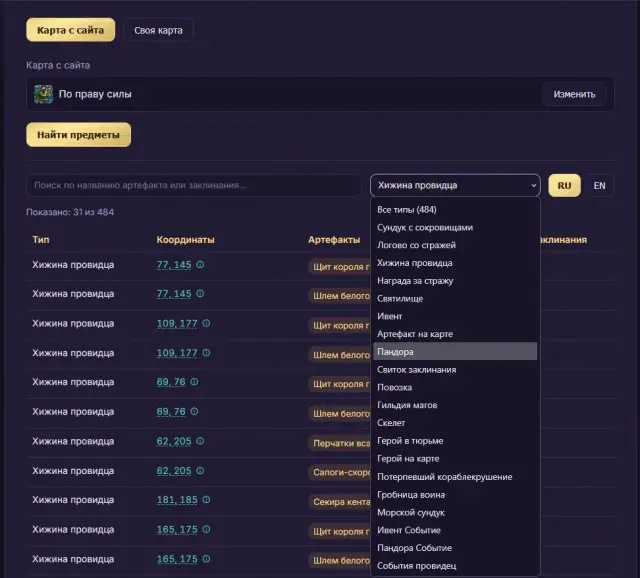Choose 'Ивент' option in the list
Viewport: 640px width, 578px height.
pyautogui.click(x=455, y=316)
